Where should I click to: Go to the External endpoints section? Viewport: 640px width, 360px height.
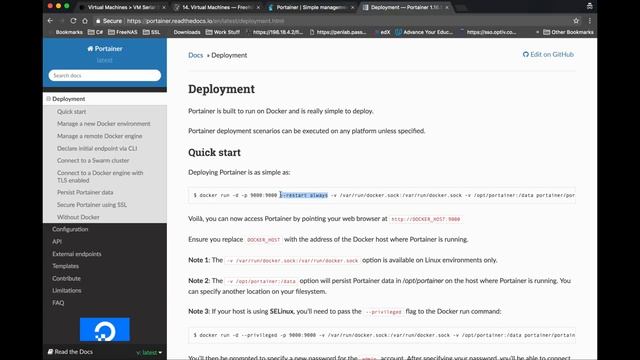point(77,253)
